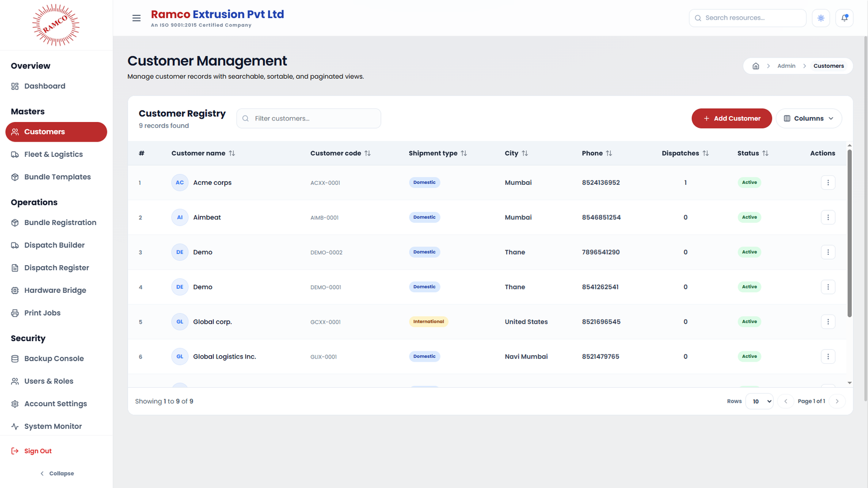Expand the Columns dropdown
Viewport: 868px width, 488px height.
(809, 118)
